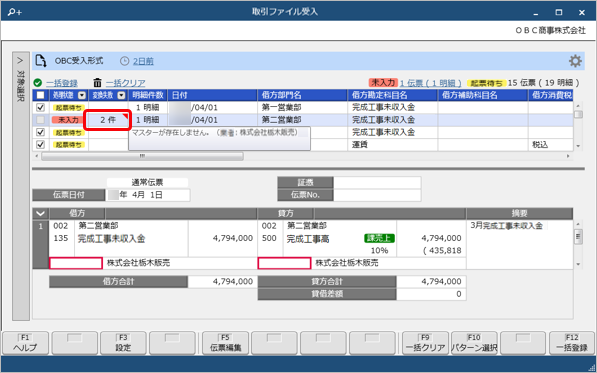Select the 運賃 account cell

392,145
